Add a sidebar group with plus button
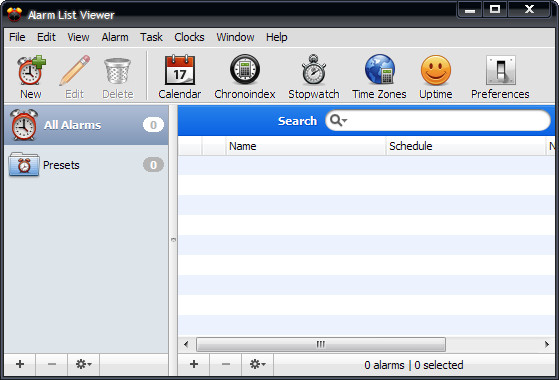 point(20,364)
